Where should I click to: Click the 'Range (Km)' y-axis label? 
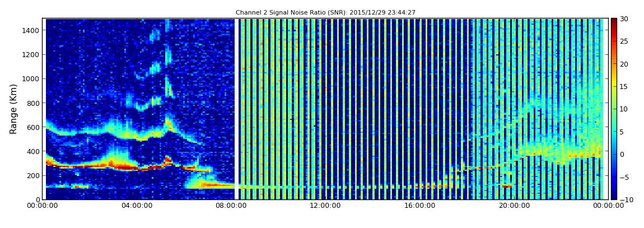13,109
